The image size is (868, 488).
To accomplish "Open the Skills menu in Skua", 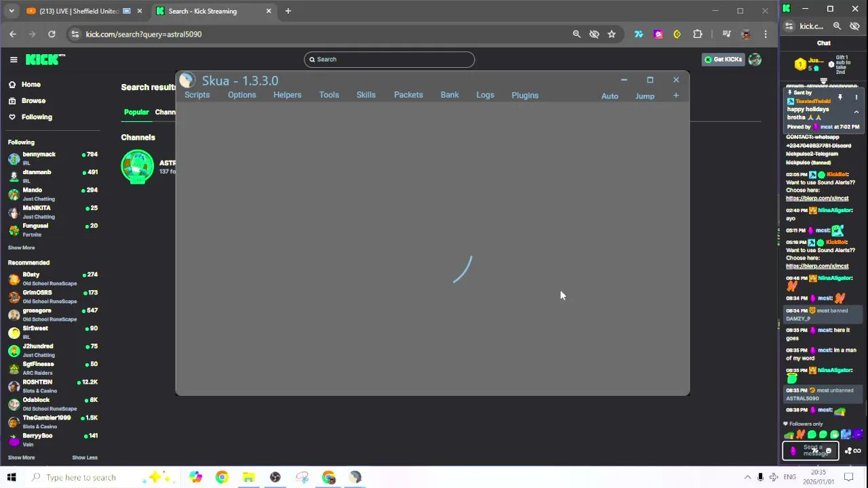I will [x=366, y=95].
